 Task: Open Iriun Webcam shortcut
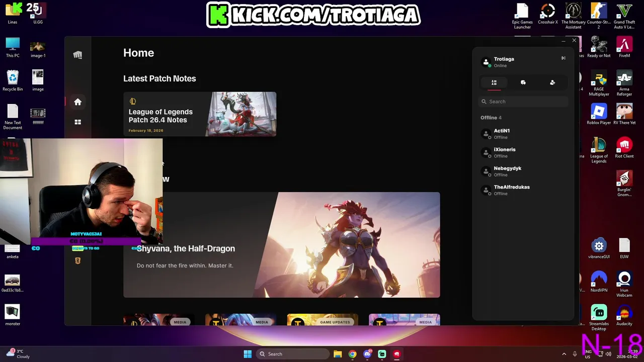tap(624, 285)
